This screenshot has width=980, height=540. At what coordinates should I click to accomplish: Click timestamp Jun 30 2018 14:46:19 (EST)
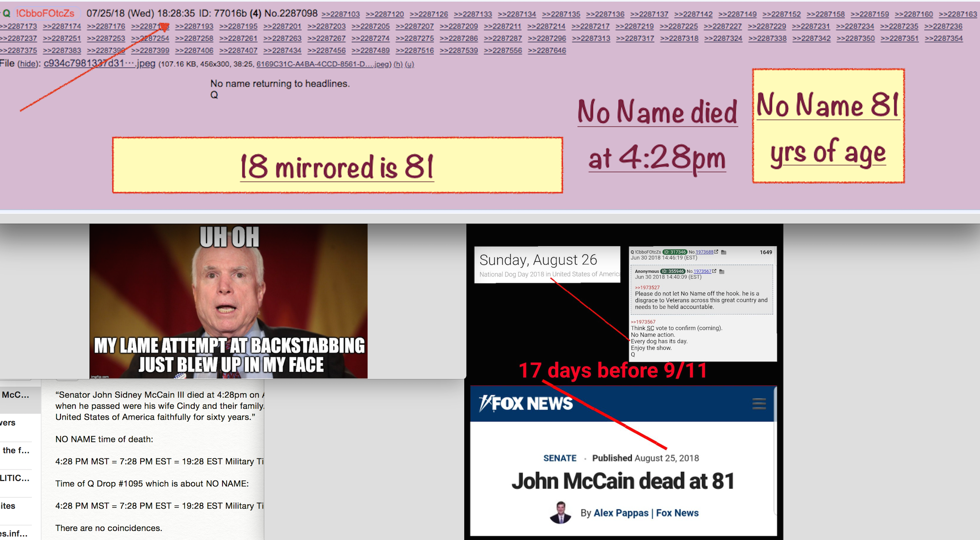664,258
